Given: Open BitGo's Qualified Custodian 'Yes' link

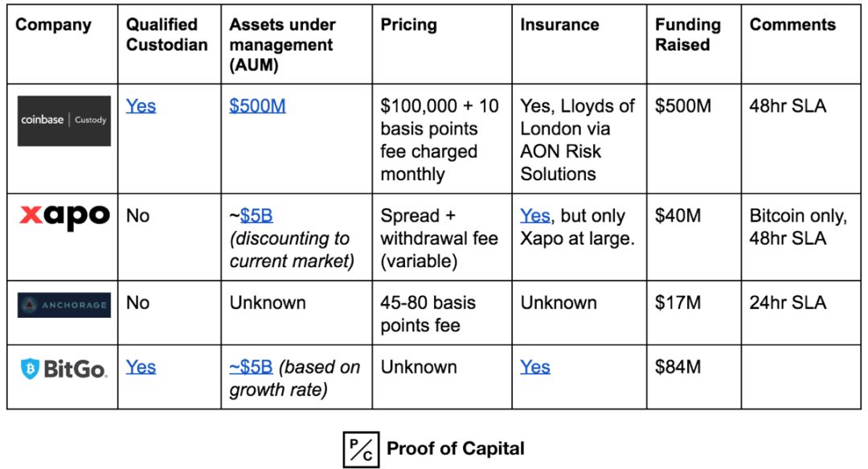Looking at the screenshot, I should pos(141,367).
